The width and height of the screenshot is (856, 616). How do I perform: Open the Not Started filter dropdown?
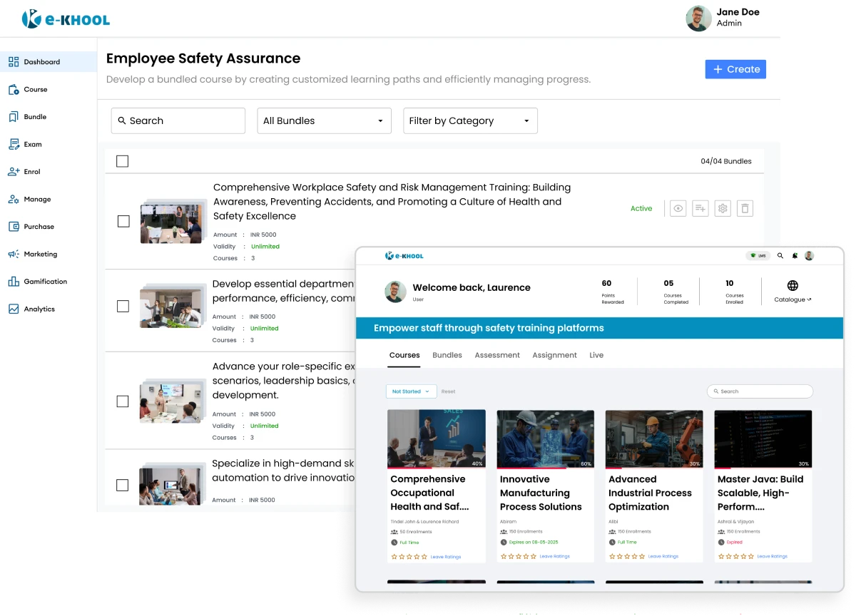pyautogui.click(x=411, y=391)
